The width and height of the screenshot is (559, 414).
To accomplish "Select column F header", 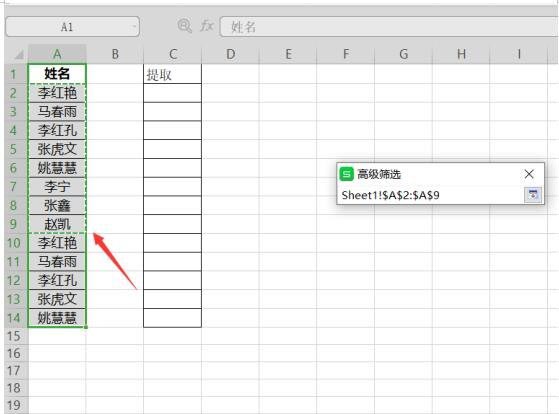I will (x=345, y=54).
